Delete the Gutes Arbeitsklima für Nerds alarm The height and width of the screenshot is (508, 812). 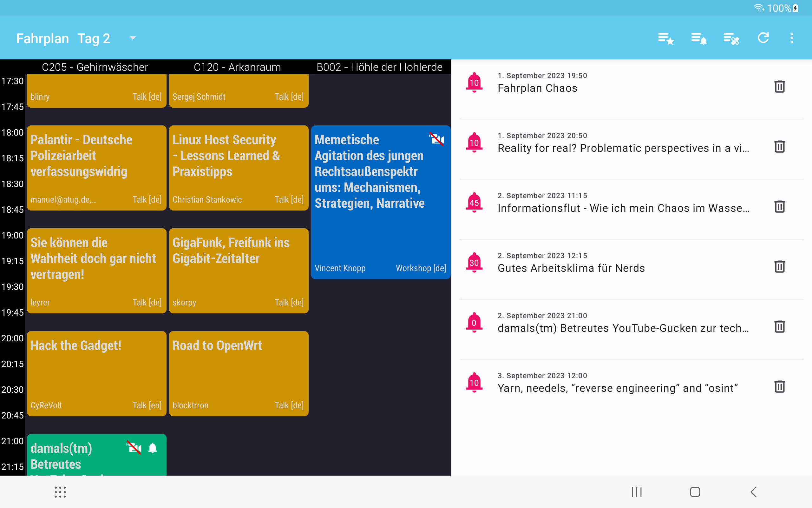[779, 267]
